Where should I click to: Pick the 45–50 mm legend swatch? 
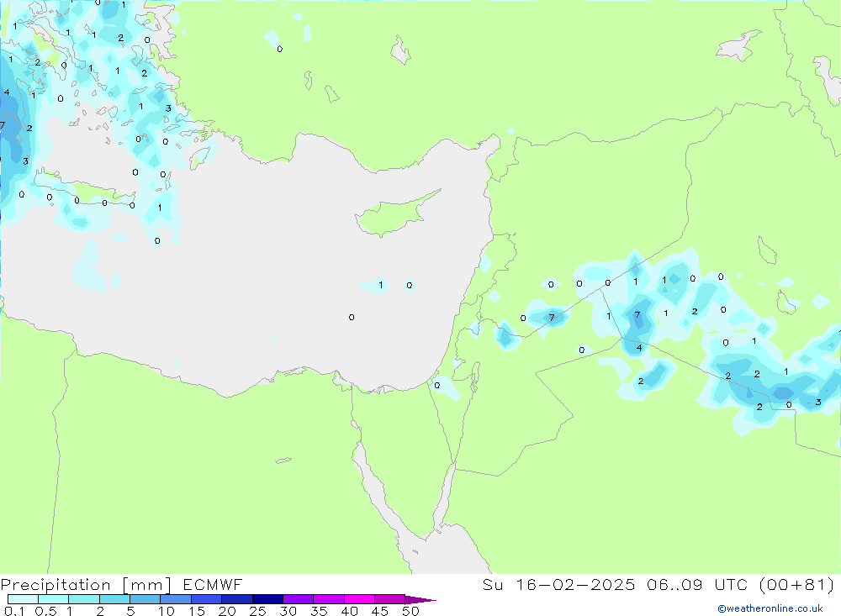(x=390, y=599)
